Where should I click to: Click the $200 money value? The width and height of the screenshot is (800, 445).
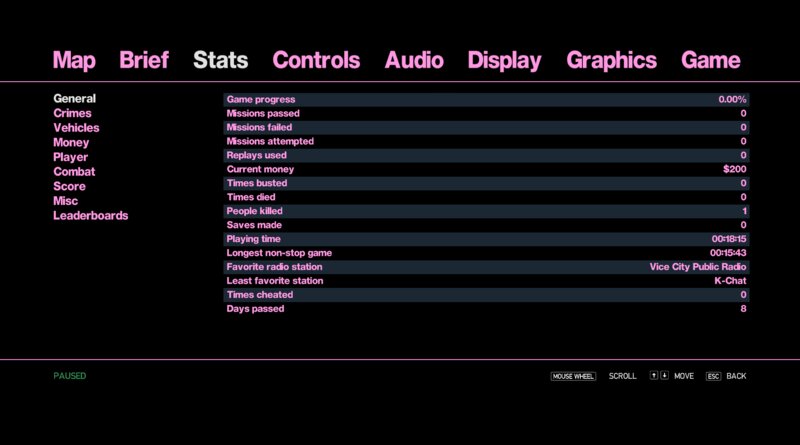(x=735, y=169)
